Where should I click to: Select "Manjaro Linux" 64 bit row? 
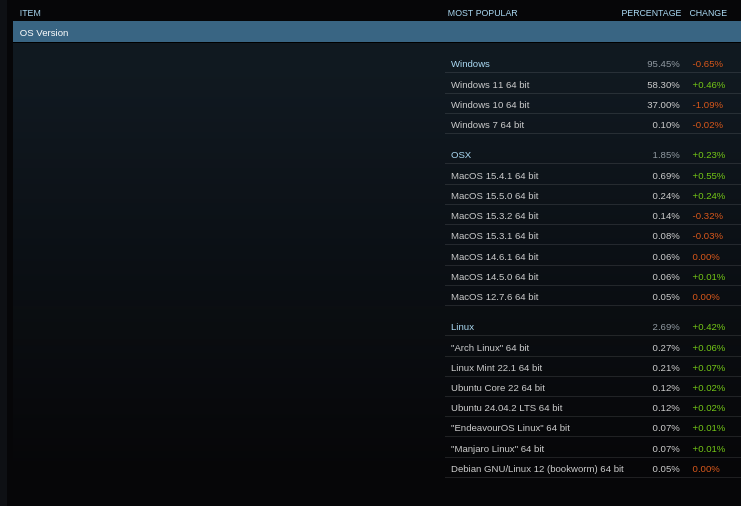593,448
